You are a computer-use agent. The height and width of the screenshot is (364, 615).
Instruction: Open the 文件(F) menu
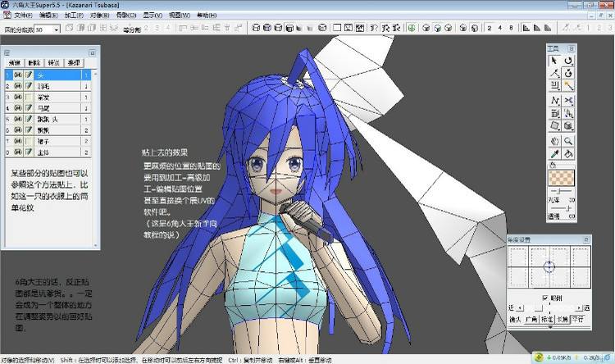[23, 16]
